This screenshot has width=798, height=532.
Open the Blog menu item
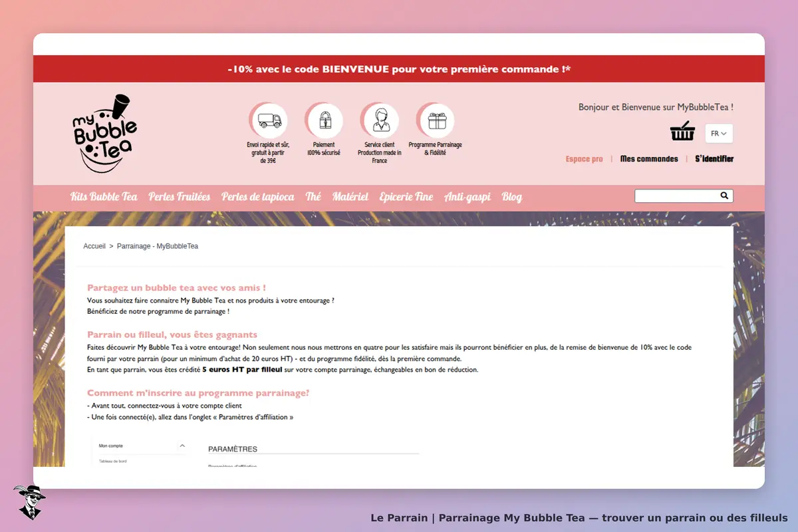pyautogui.click(x=512, y=196)
